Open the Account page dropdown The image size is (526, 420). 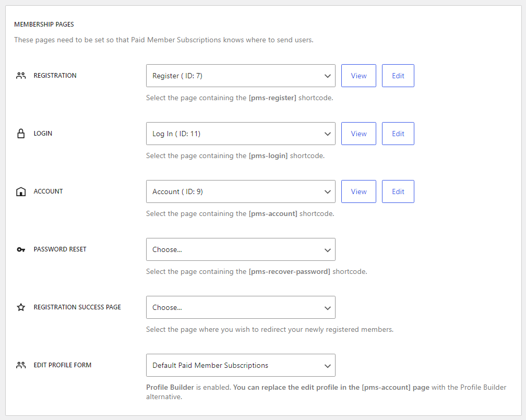tap(241, 191)
